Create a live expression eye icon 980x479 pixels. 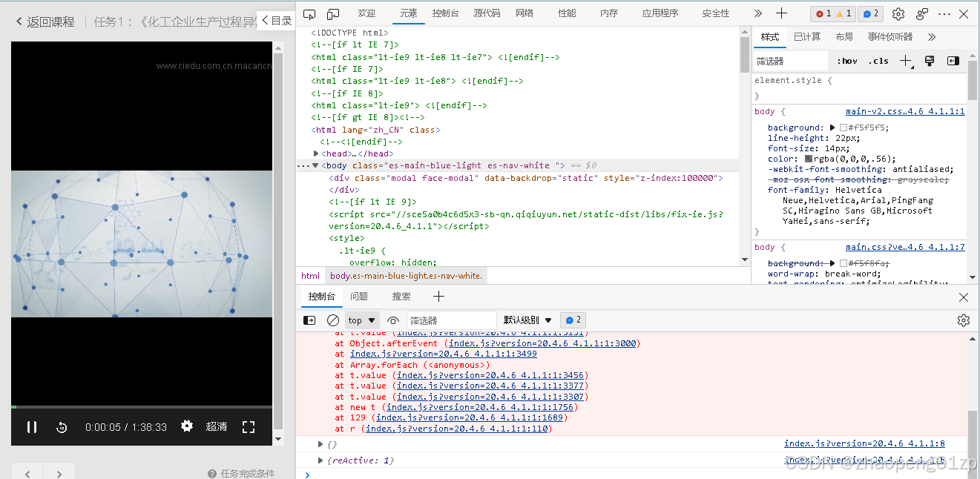[x=393, y=320]
